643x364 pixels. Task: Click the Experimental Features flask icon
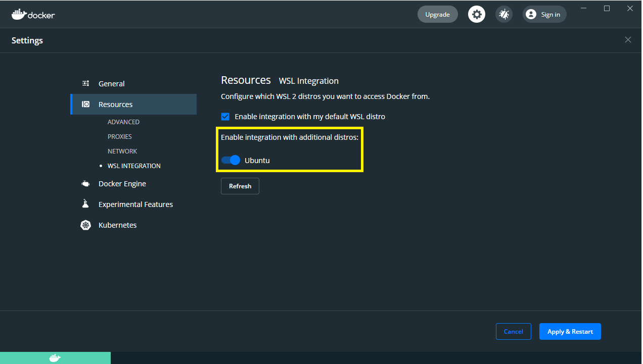point(85,204)
